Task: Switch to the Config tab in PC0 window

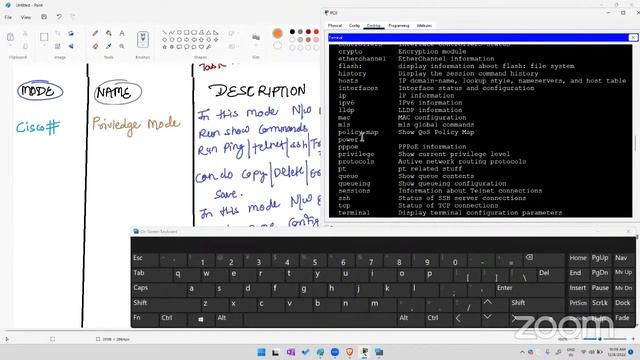Action: point(354,25)
